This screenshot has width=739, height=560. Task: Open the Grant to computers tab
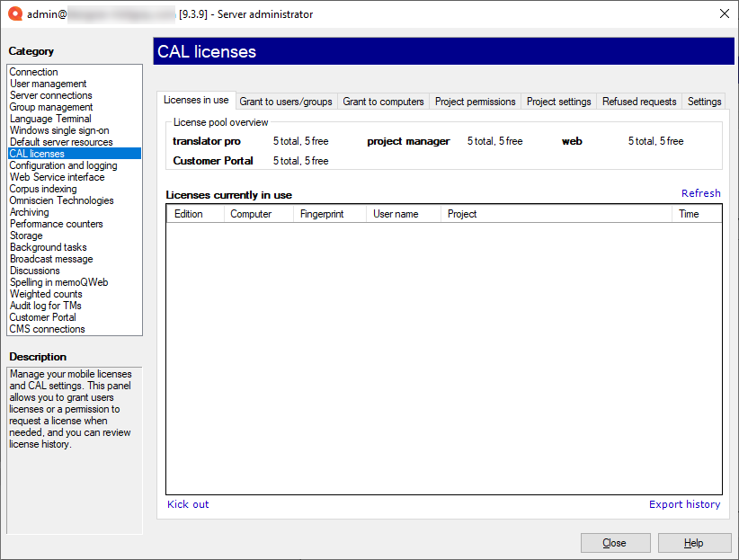click(383, 101)
